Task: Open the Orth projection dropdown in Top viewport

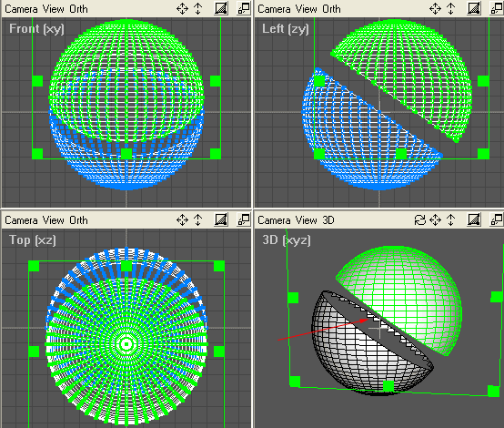Action: (x=78, y=220)
